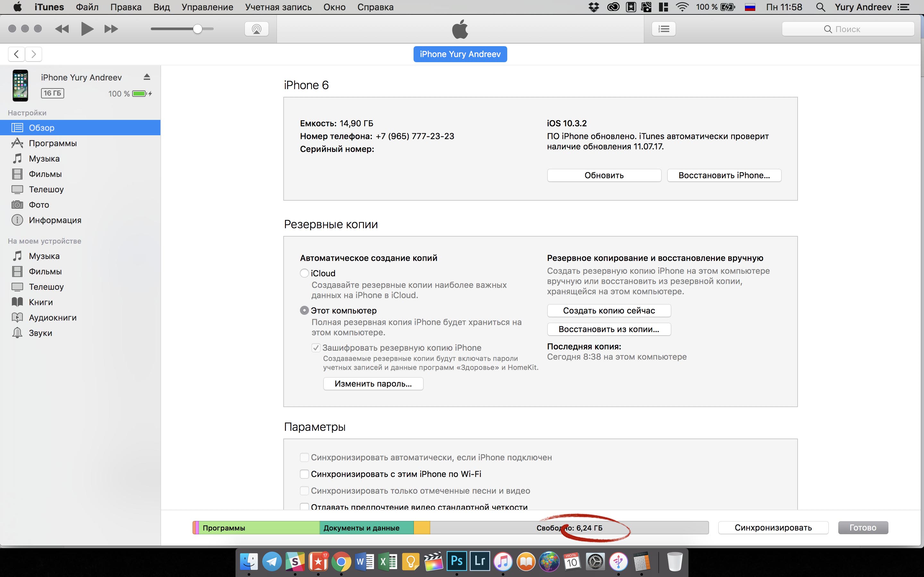This screenshot has width=924, height=577.
Task: Open Книги on my device
Action: point(41,302)
